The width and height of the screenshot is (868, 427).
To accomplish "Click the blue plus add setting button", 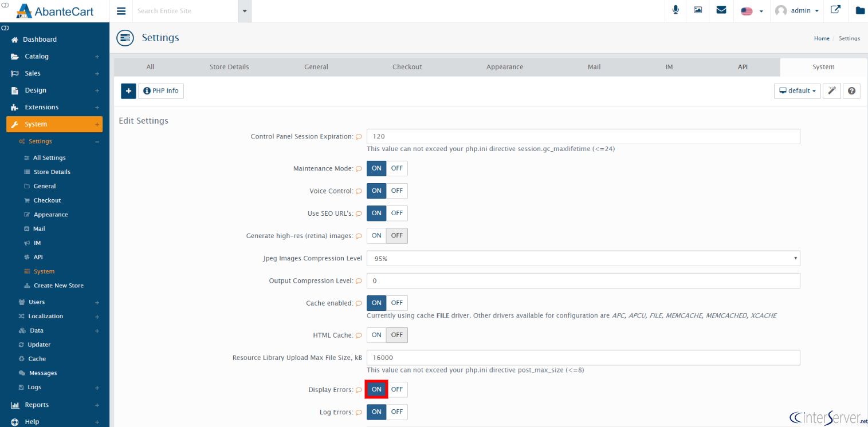I will pos(128,91).
